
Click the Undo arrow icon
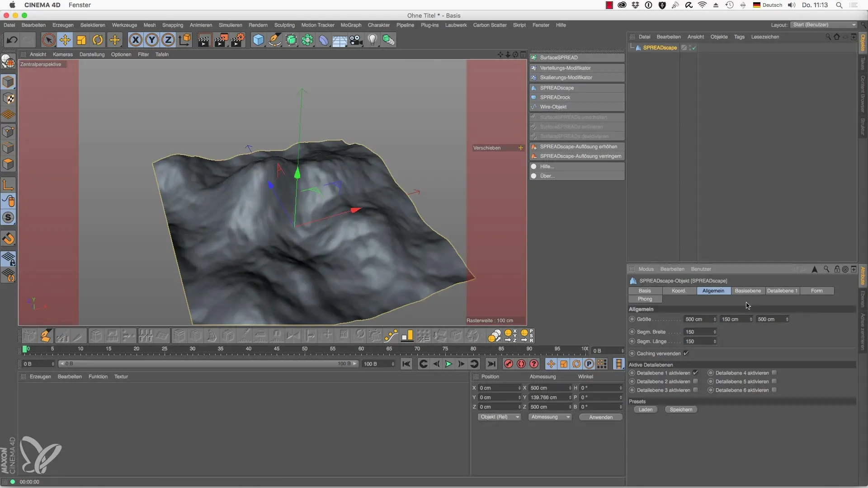click(12, 40)
